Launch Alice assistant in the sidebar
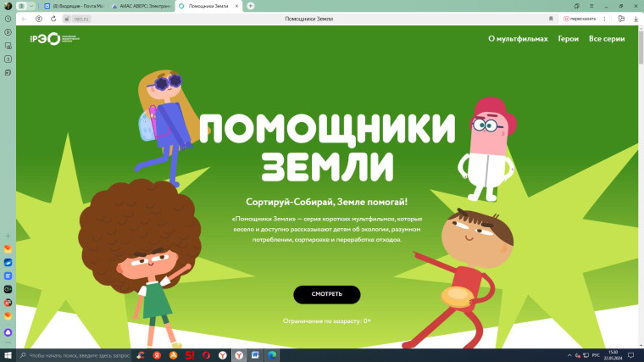 point(8,332)
